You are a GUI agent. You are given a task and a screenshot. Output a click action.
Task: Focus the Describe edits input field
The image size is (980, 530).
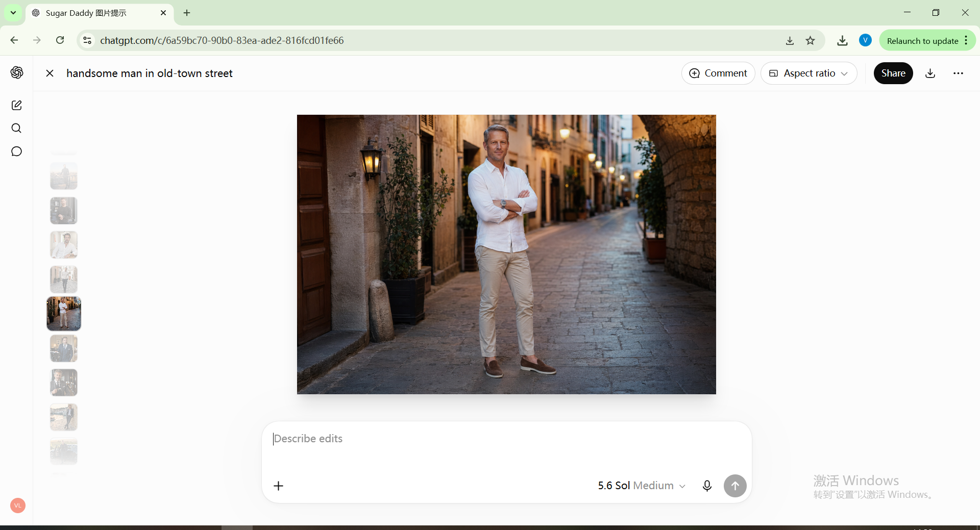click(506, 439)
